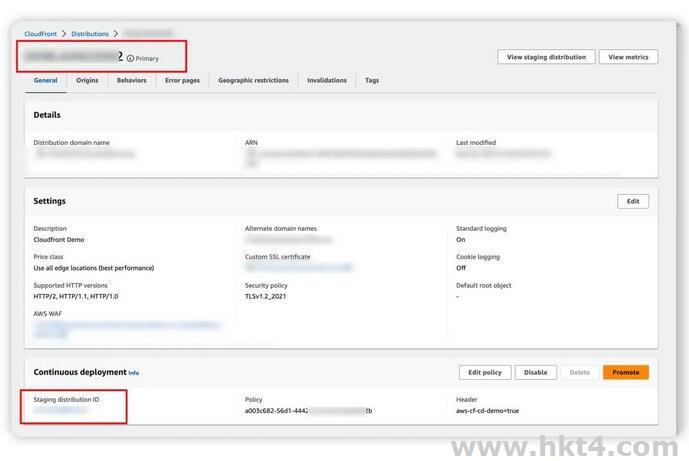This screenshot has width=689, height=461.
Task: Click Edit in the Settings panel
Action: pyautogui.click(x=632, y=201)
